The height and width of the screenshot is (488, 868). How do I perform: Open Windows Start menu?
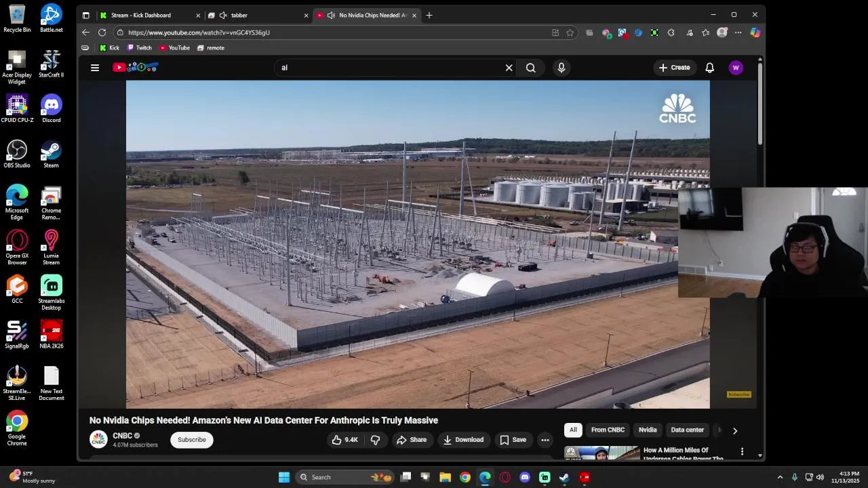(284, 477)
